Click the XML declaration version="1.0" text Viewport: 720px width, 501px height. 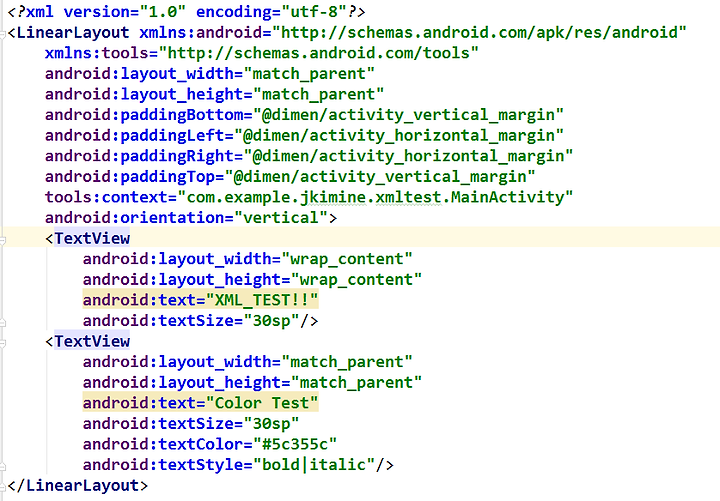125,12
